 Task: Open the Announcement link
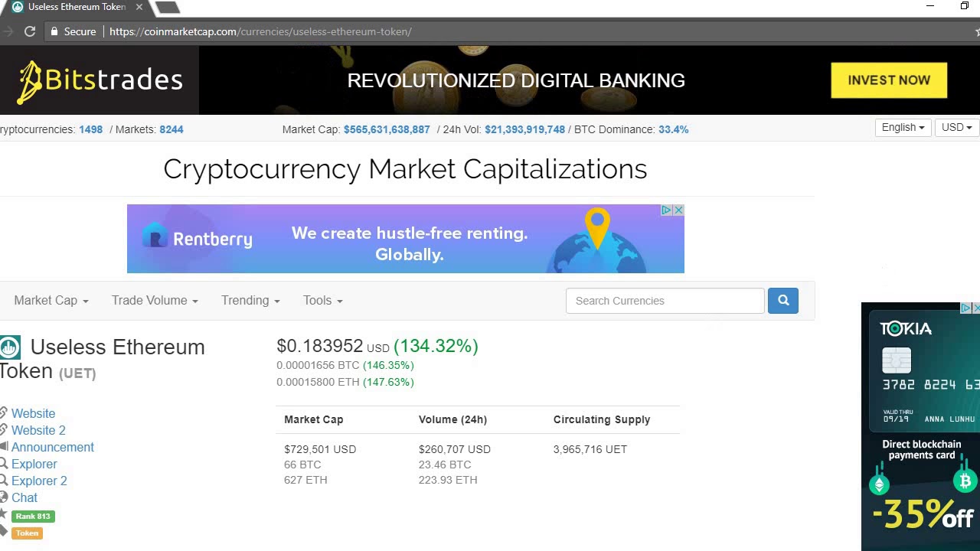coord(52,447)
